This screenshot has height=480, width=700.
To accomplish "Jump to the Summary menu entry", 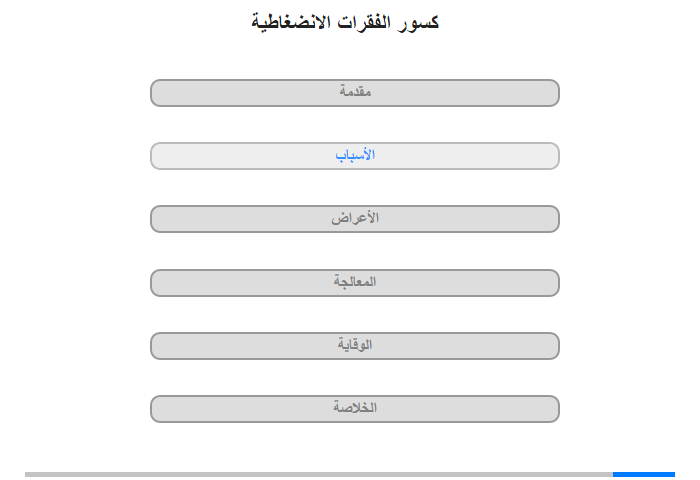I will 354,409.
